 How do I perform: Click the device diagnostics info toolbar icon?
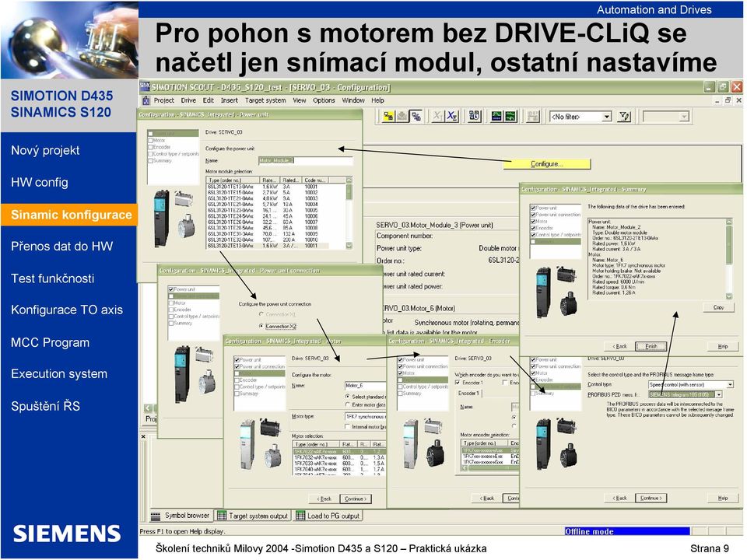[475, 116]
